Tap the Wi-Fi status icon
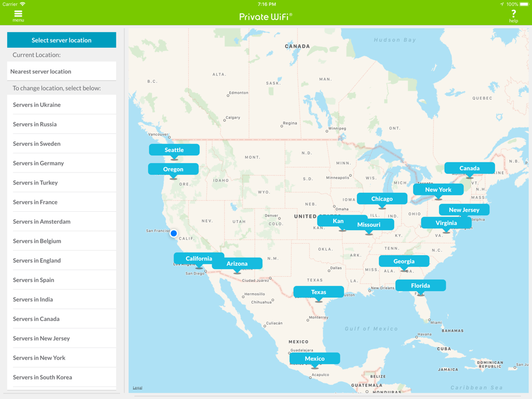532x399 pixels. tap(22, 4)
